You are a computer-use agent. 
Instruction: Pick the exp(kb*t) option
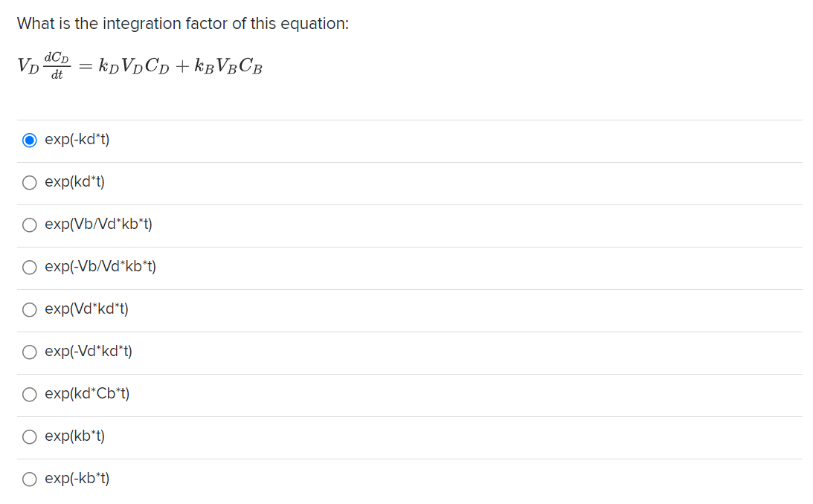(30, 436)
